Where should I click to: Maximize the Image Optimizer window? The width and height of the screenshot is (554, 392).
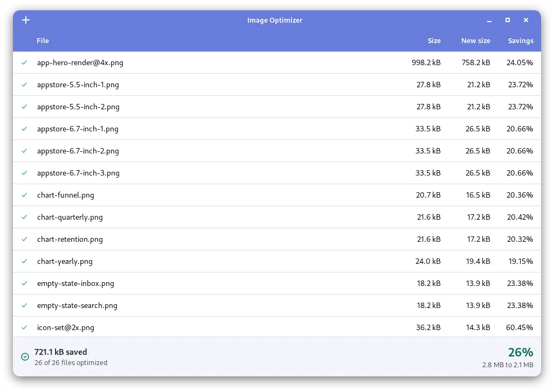click(x=508, y=20)
